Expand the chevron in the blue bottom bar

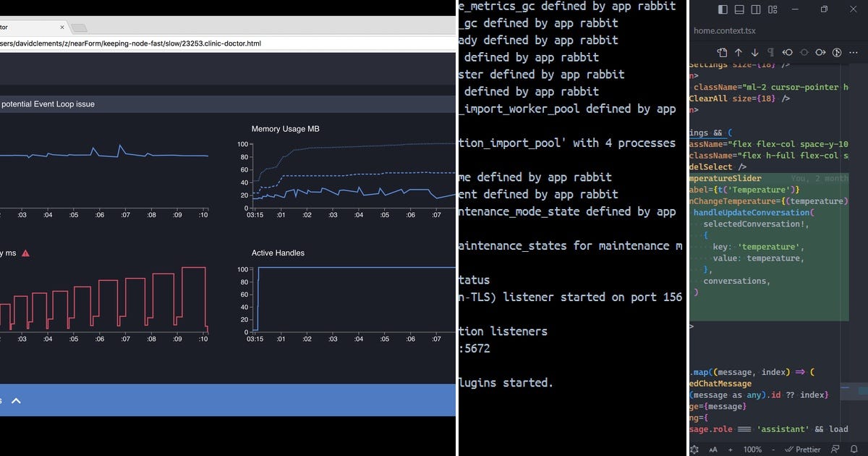(x=16, y=400)
